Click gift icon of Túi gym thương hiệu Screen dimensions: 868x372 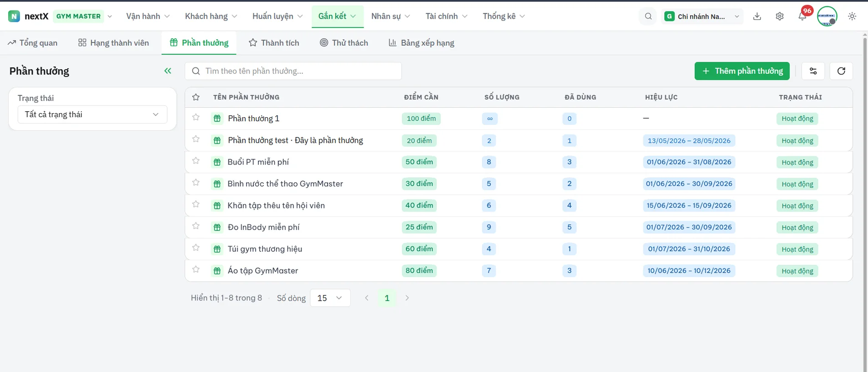pyautogui.click(x=217, y=249)
